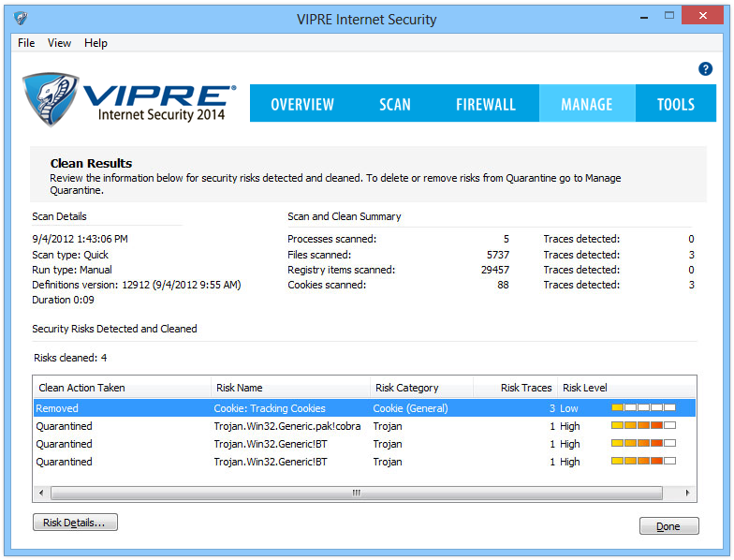The width and height of the screenshot is (734, 560).
Task: Click the Done button
Action: (x=668, y=526)
